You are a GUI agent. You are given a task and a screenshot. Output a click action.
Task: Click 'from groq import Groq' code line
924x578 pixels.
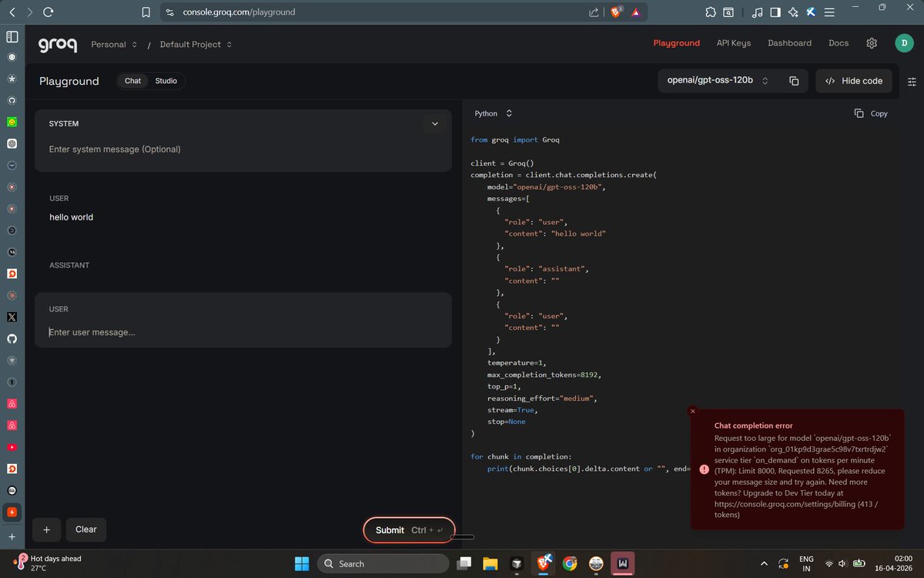pos(515,140)
